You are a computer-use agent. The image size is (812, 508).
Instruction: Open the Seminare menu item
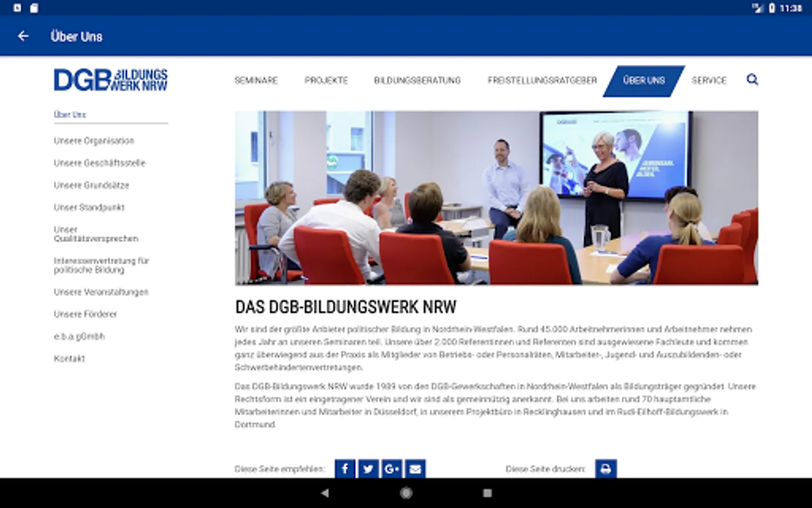pos(256,80)
